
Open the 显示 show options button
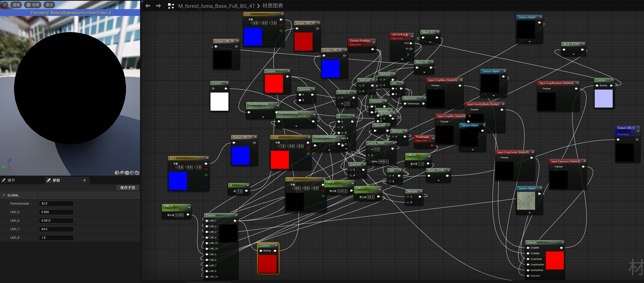[x=49, y=5]
